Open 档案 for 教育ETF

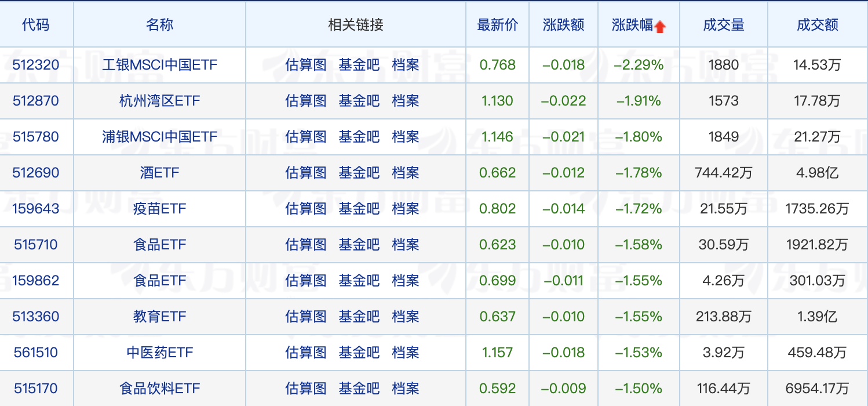(406, 317)
